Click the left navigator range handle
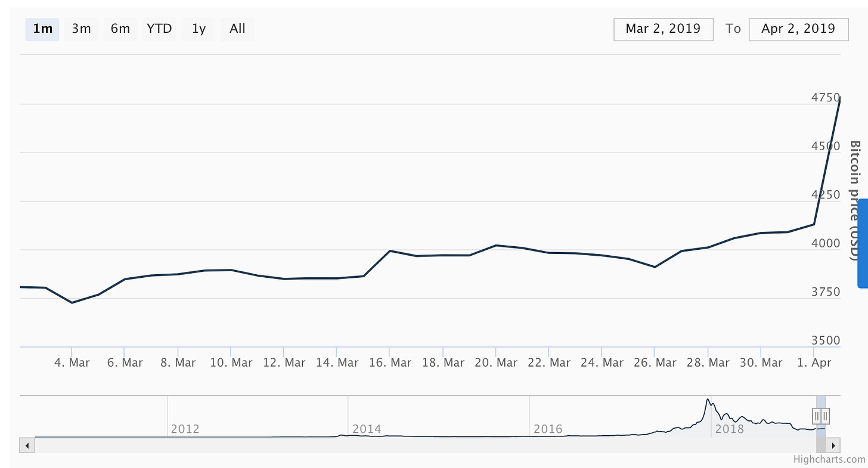The image size is (868, 468). tap(817, 416)
